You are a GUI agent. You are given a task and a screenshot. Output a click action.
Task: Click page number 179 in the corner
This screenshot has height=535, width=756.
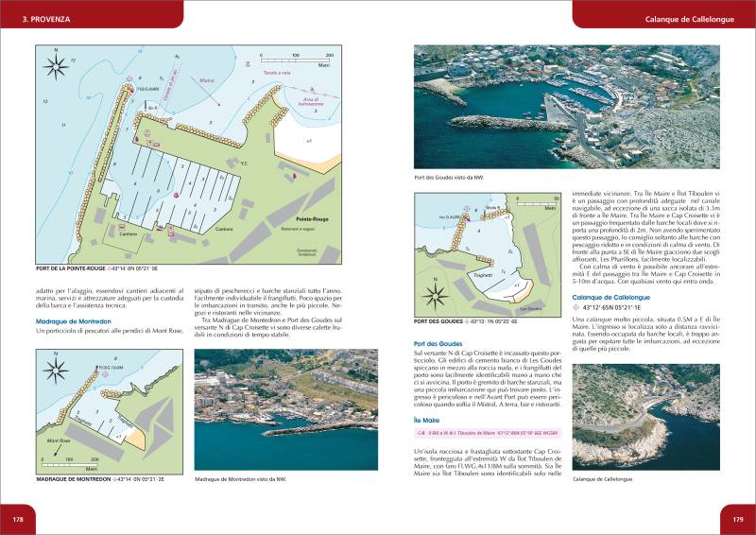pyautogui.click(x=738, y=519)
